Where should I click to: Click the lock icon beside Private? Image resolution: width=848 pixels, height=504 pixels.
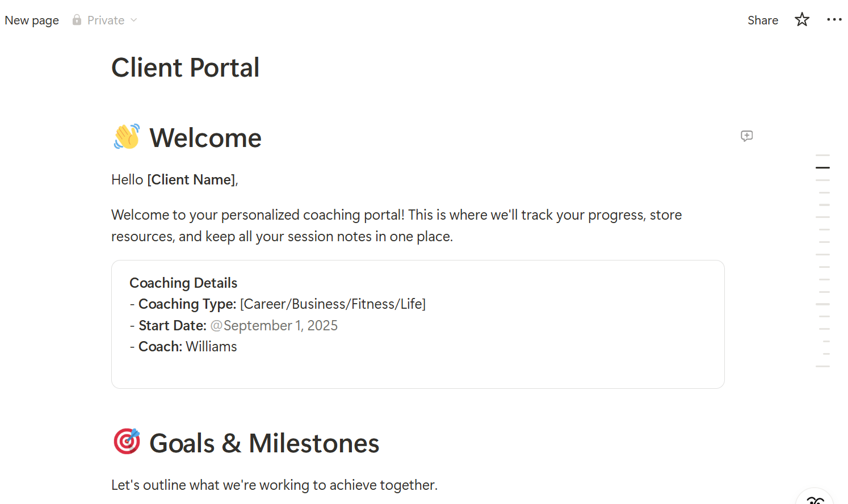[76, 20]
